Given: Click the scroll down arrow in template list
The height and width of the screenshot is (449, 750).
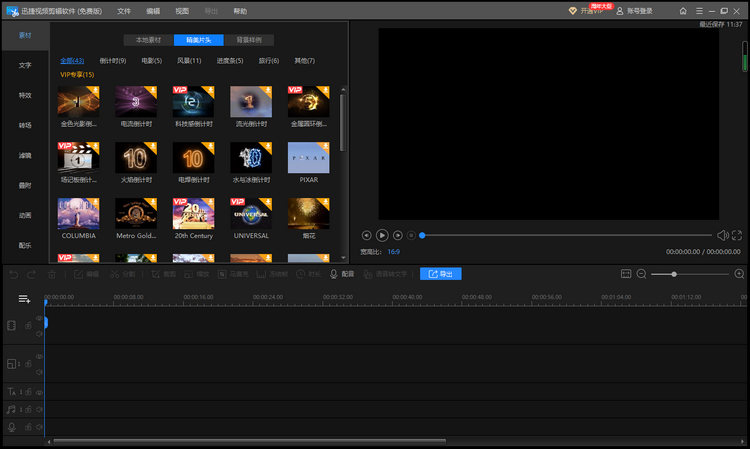Looking at the screenshot, I should tap(343, 258).
